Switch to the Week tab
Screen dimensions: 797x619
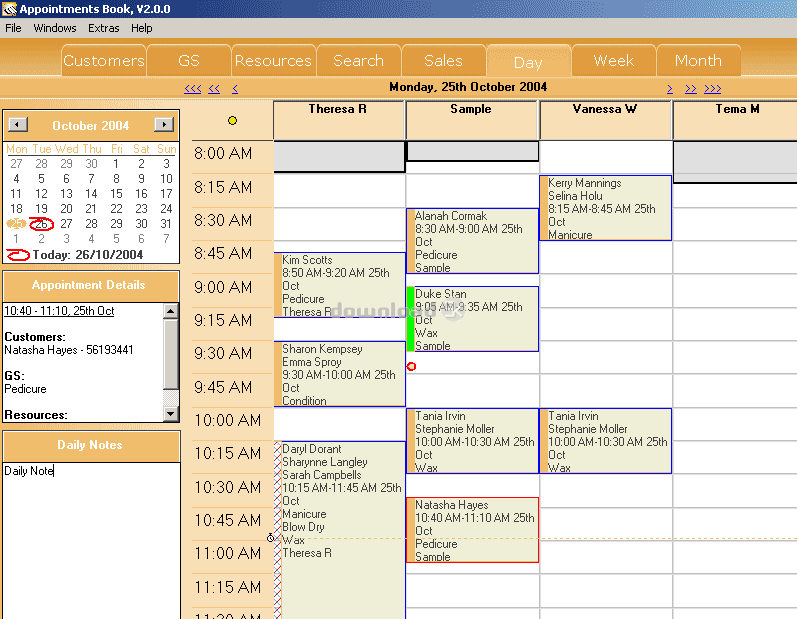coord(613,61)
